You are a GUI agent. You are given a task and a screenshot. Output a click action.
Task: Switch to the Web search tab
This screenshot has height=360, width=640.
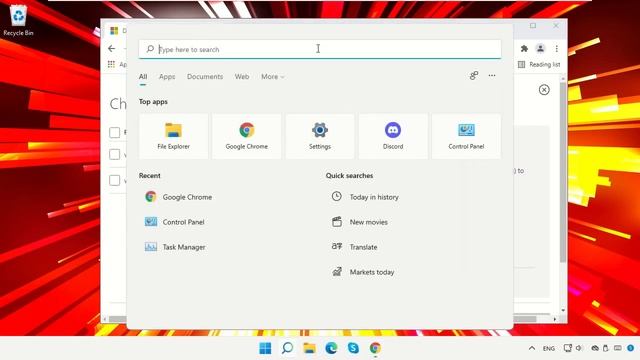[242, 77]
